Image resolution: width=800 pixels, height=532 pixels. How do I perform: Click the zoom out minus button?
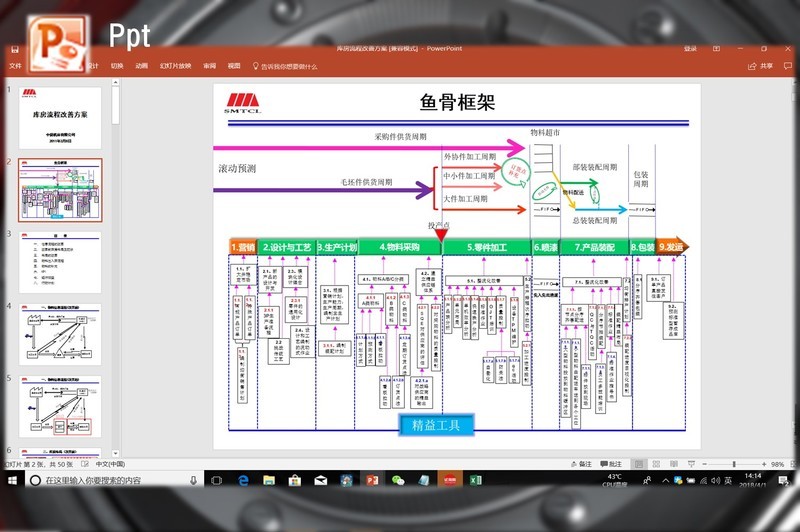705,464
